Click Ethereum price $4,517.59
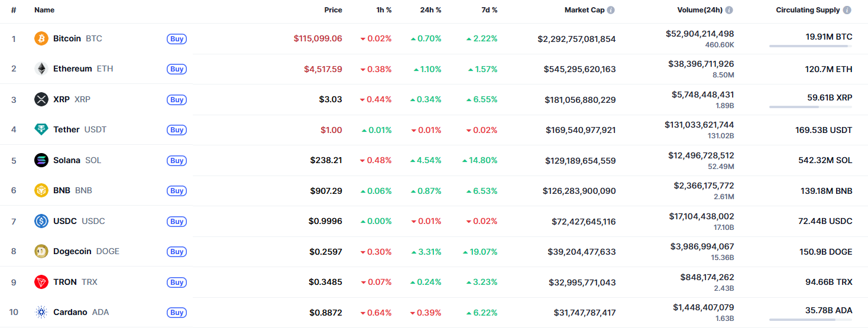The image size is (868, 328). pos(323,69)
